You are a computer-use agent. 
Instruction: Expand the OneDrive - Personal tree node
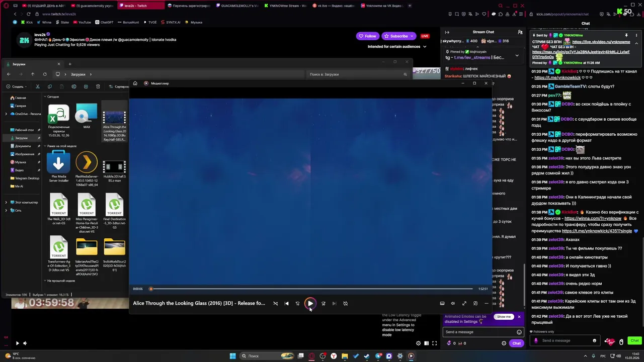click(x=6, y=114)
